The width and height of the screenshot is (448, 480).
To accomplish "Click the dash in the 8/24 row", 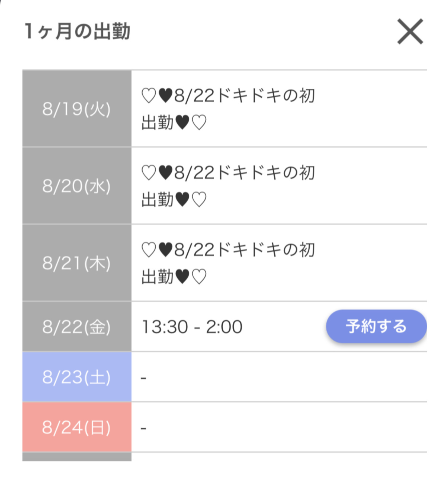I will pyautogui.click(x=144, y=428).
